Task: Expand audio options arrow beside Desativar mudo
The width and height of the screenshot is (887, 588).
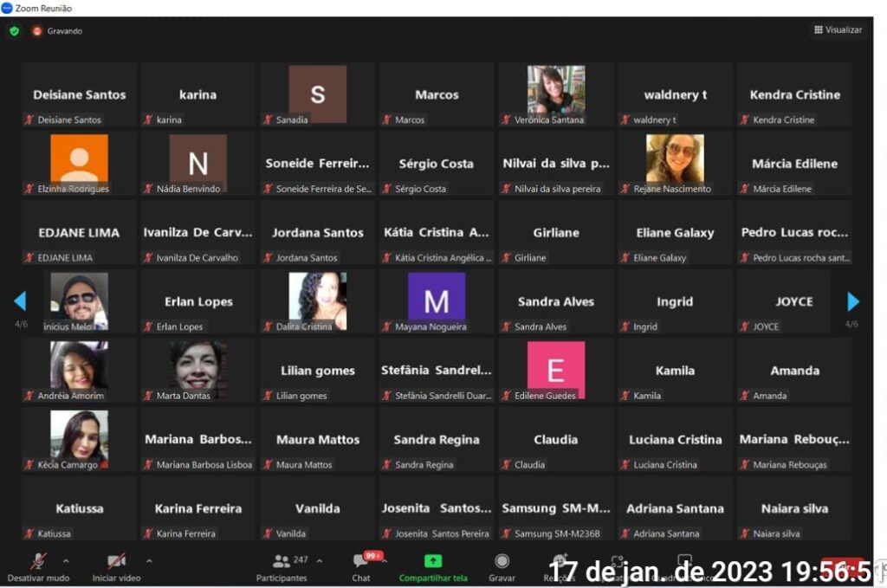Action: [x=66, y=560]
